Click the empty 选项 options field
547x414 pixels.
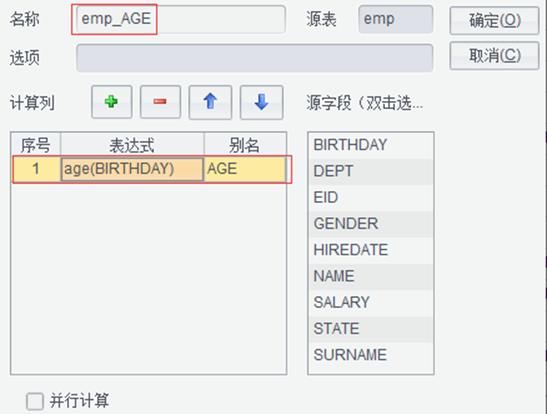click(x=255, y=58)
